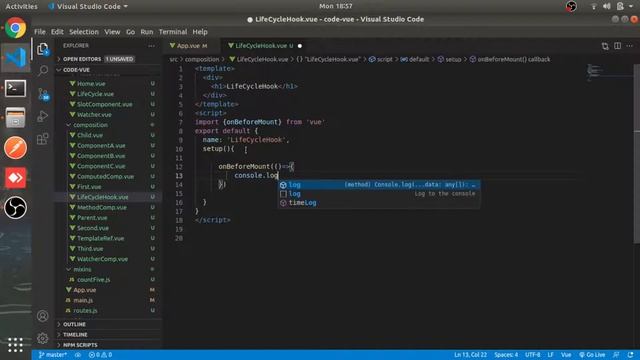Click Activities in the top bar
This screenshot has height=360, width=640.
pos(21,6)
